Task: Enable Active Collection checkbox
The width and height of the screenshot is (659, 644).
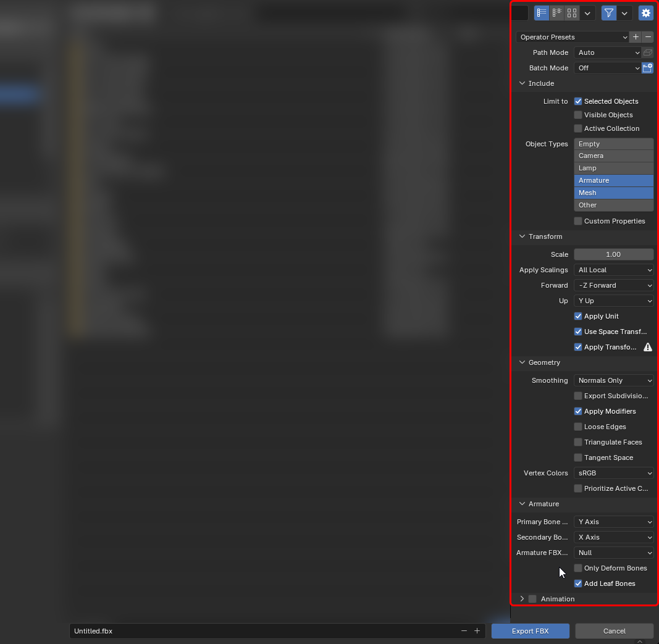Action: click(578, 128)
